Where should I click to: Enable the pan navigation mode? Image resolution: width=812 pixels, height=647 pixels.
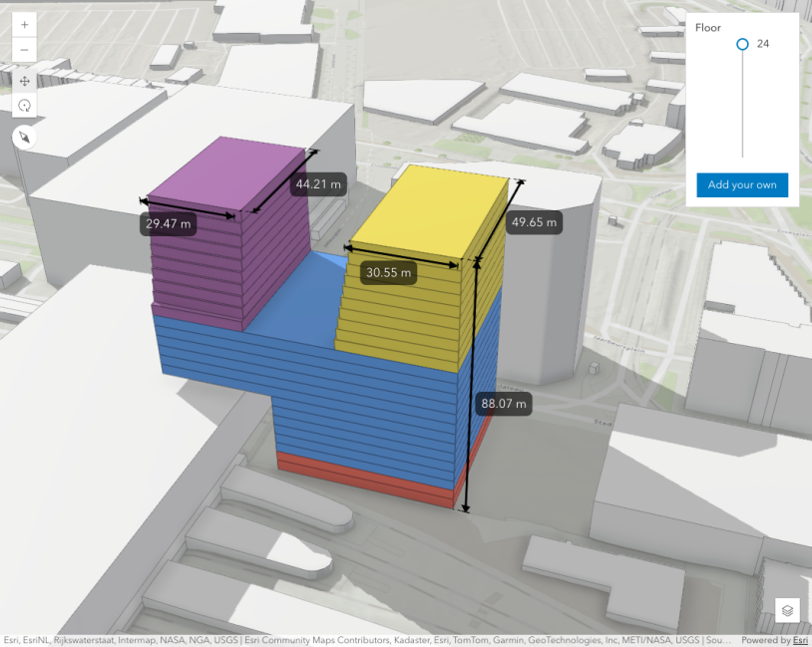[24, 81]
